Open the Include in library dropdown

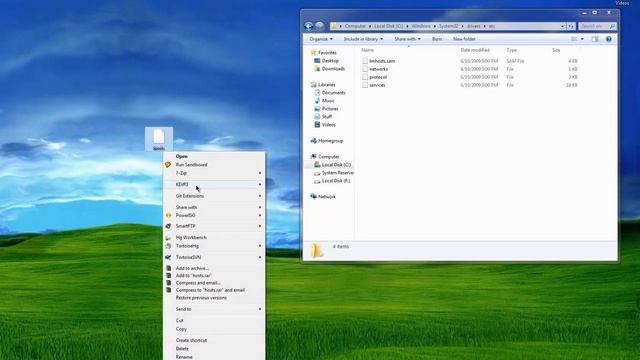point(363,39)
